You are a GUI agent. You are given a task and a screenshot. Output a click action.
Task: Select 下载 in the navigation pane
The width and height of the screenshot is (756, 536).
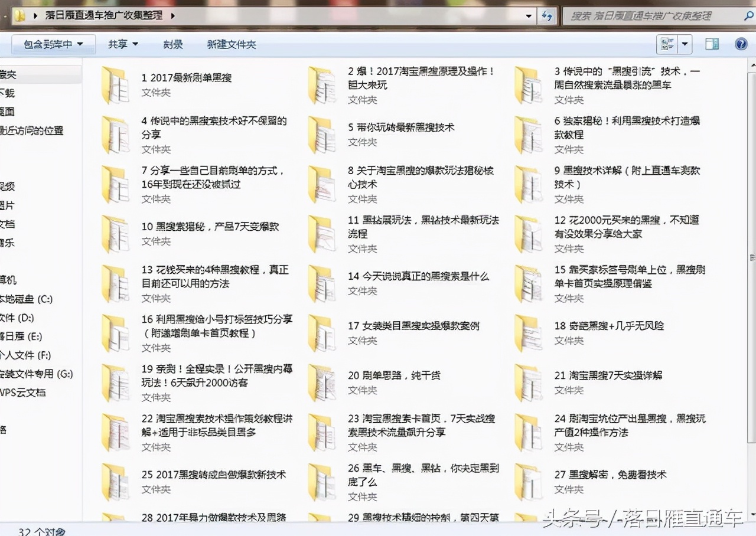(8, 93)
